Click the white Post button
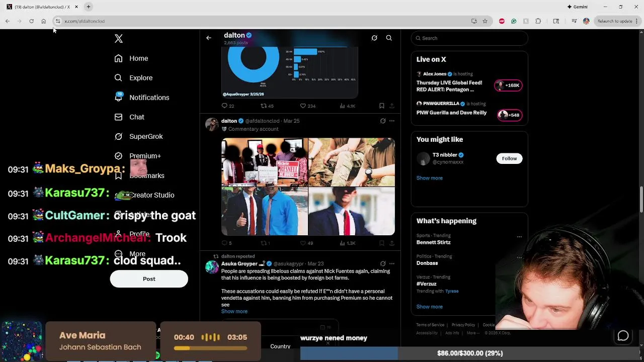644x362 pixels. (x=149, y=279)
